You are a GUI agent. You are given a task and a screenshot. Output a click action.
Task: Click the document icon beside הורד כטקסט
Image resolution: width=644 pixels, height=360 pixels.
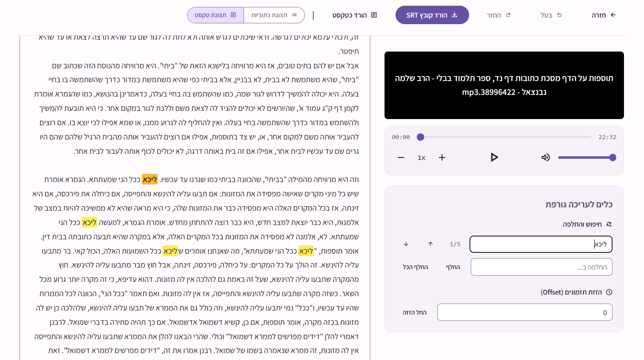pos(374,15)
